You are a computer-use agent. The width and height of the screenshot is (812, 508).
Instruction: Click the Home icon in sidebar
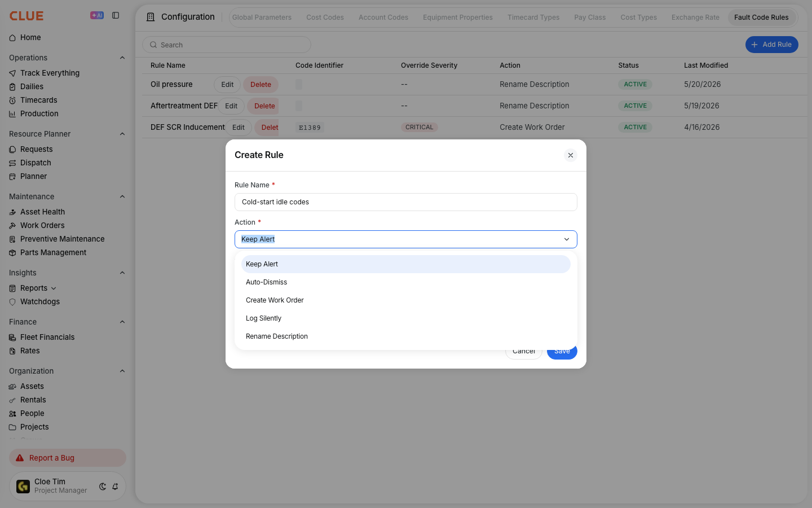(12, 38)
